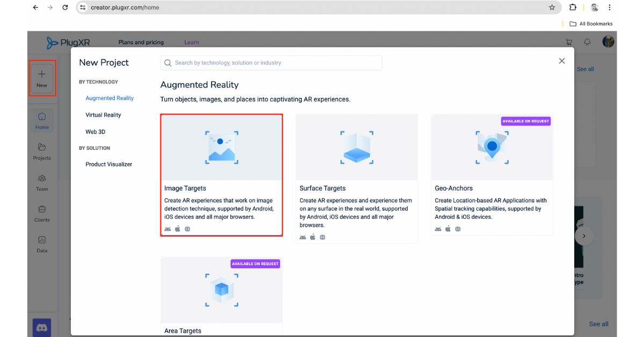Open the browser extensions menu

573,8
